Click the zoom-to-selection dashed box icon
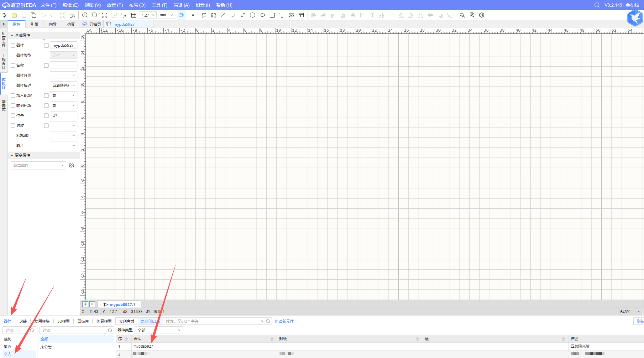The image size is (644, 358). click(124, 15)
